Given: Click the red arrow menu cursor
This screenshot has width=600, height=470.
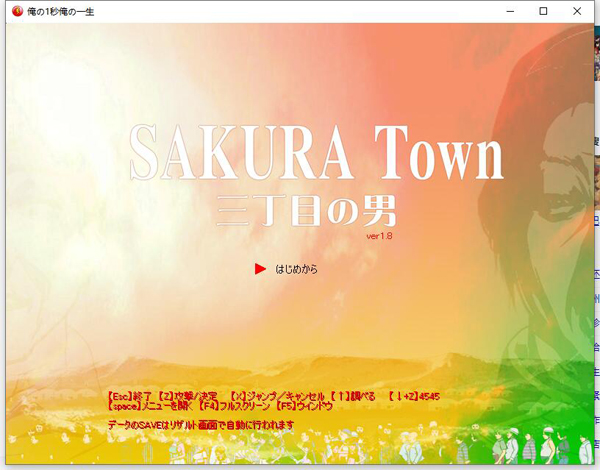Looking at the screenshot, I should pos(260,269).
